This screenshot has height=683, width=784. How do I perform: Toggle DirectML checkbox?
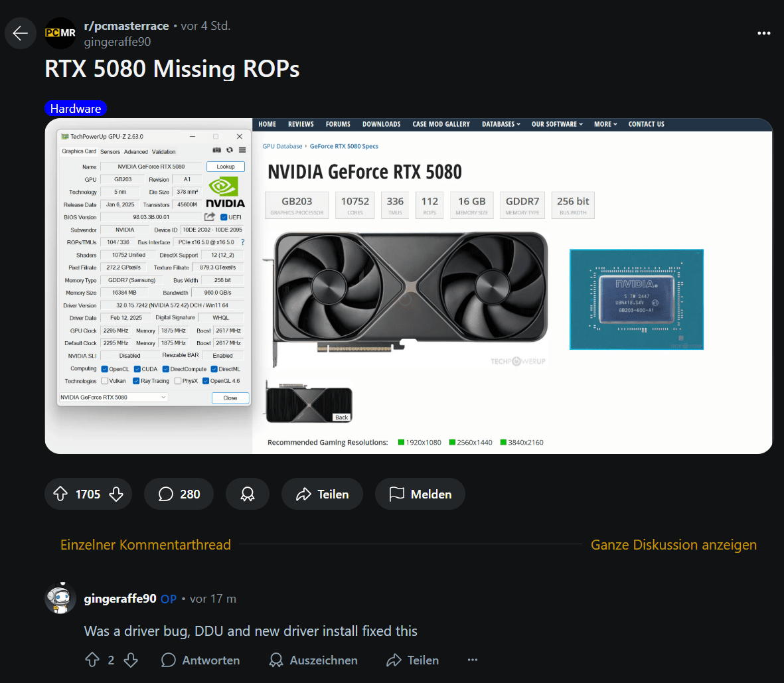point(214,369)
